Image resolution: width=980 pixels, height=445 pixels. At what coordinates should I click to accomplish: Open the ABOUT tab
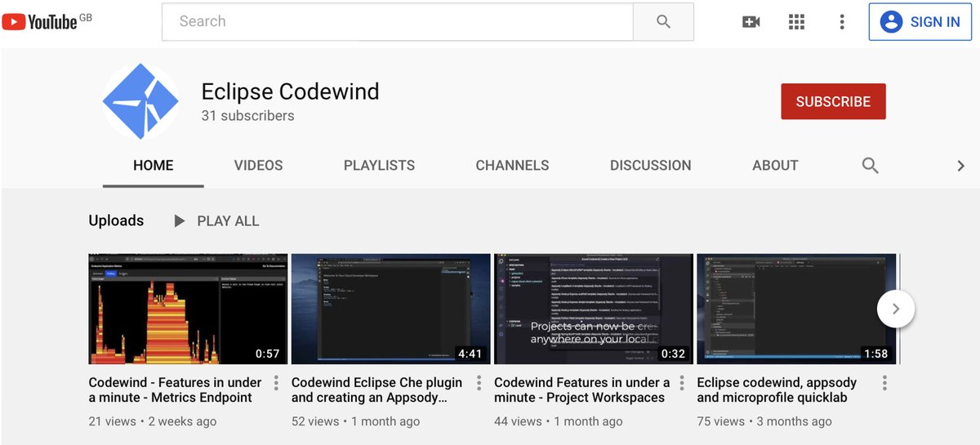coord(775,166)
